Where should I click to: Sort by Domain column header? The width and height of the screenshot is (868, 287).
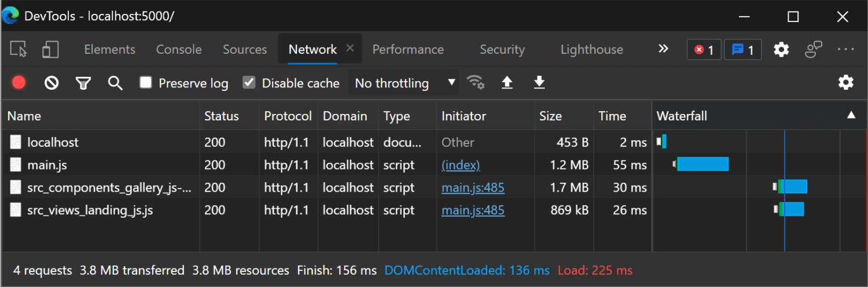tap(348, 116)
